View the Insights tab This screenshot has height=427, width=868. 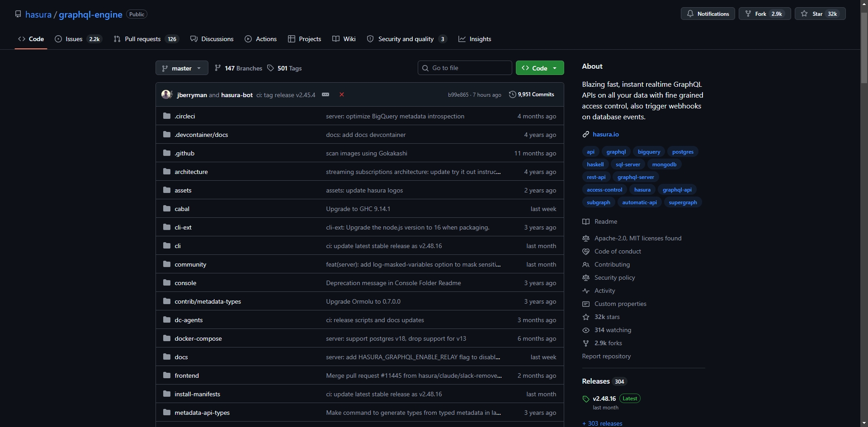point(475,39)
